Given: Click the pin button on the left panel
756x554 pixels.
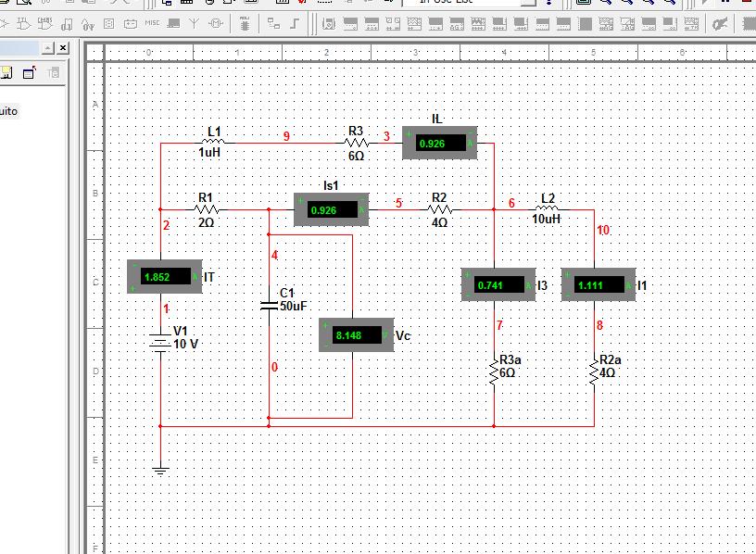Looking at the screenshot, I should [47, 47].
